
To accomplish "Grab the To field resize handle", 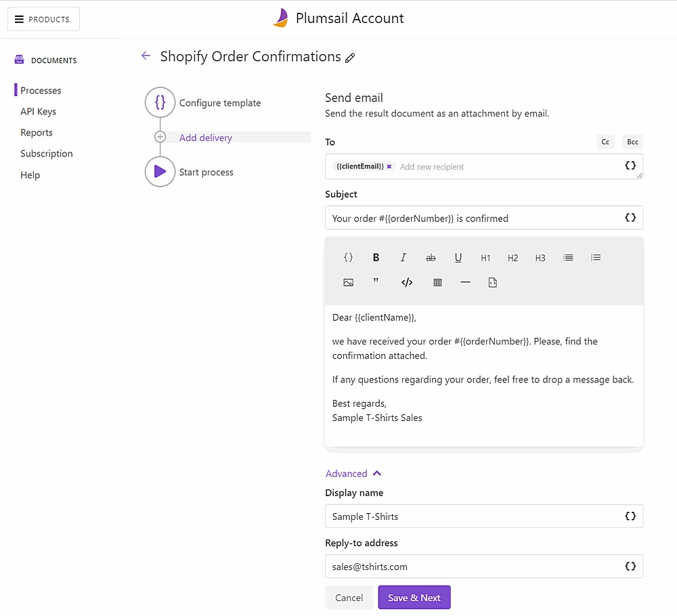I will (640, 175).
